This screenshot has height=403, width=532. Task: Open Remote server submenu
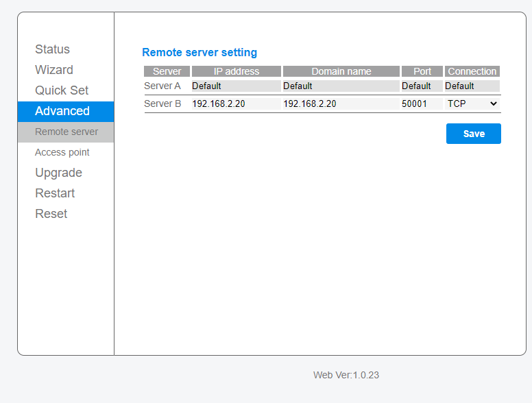tap(66, 132)
